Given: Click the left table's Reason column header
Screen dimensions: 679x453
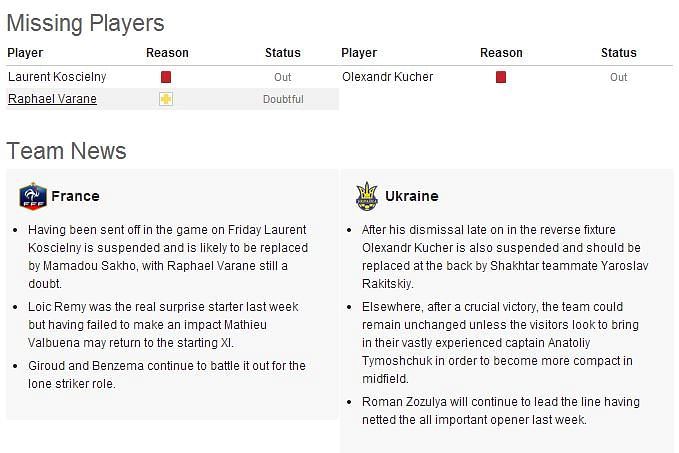Looking at the screenshot, I should (167, 53).
